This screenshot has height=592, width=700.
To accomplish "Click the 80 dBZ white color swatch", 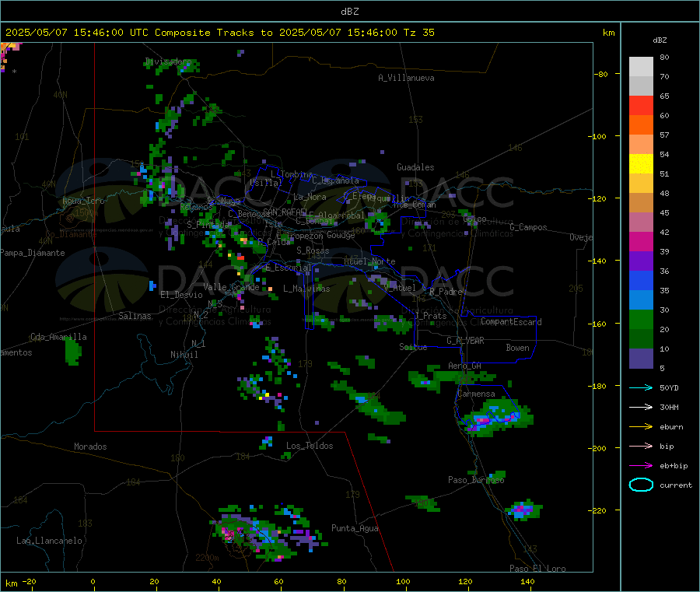I will (641, 67).
